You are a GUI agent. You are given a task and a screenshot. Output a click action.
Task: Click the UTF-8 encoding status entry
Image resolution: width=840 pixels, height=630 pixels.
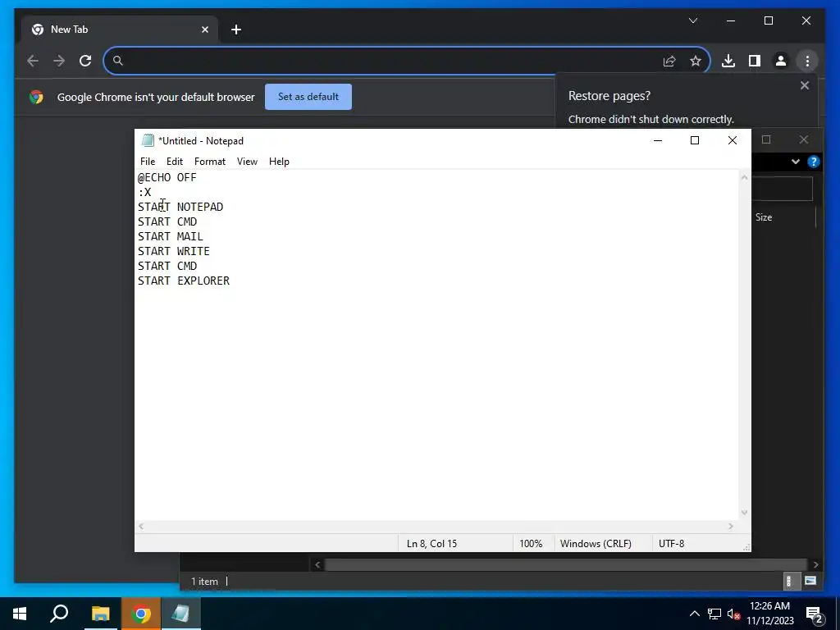coord(671,543)
